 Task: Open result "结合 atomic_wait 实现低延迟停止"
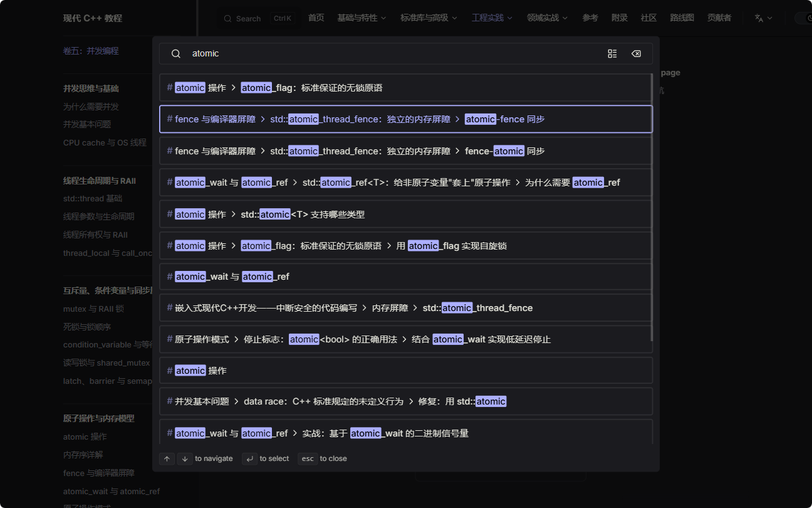click(x=405, y=339)
